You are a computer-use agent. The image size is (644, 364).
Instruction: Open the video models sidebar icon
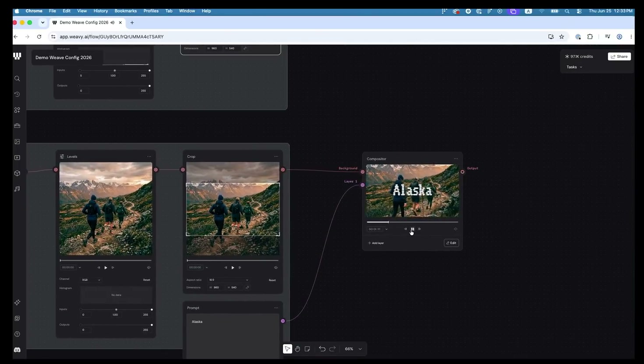[17, 157]
